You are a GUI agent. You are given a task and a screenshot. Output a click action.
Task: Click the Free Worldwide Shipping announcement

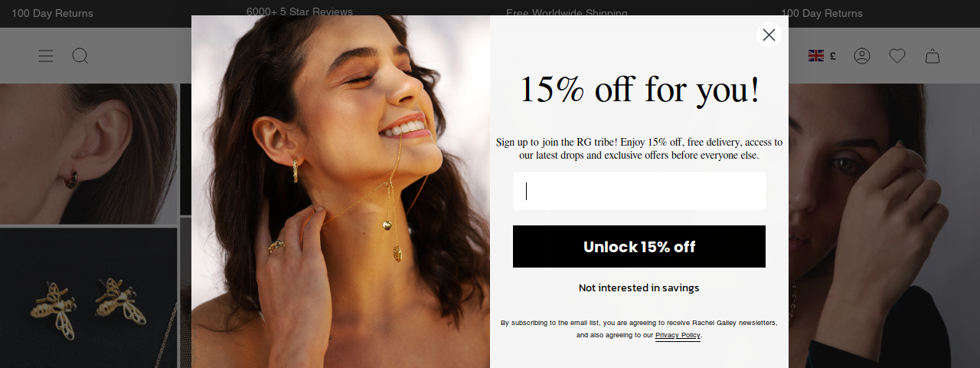pos(567,13)
